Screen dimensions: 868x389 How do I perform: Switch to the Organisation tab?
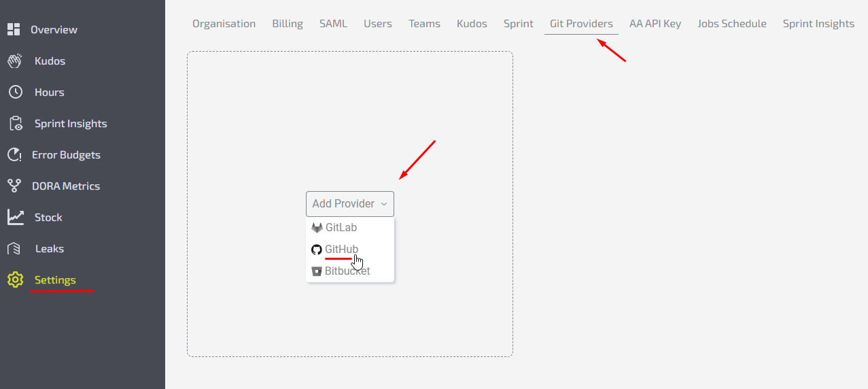coord(224,24)
